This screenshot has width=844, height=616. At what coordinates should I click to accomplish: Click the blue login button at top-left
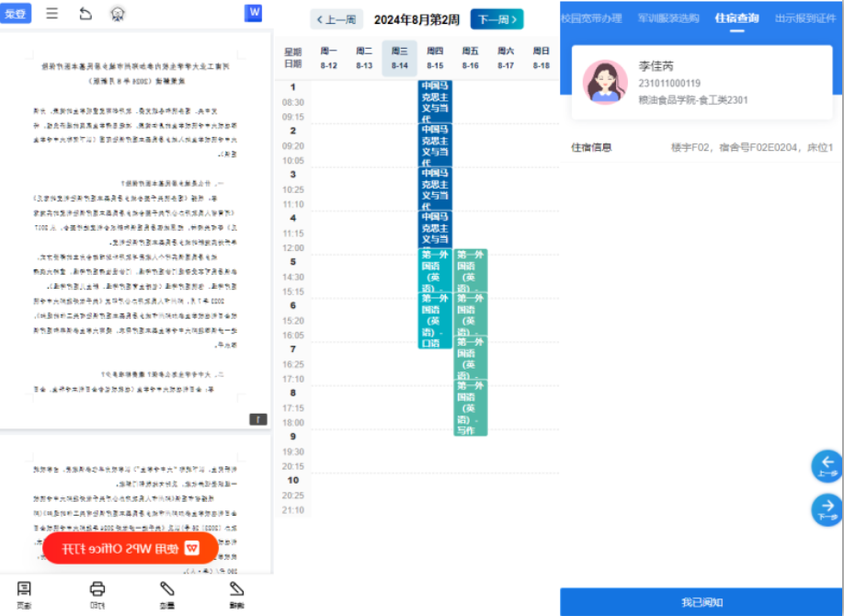[16, 13]
